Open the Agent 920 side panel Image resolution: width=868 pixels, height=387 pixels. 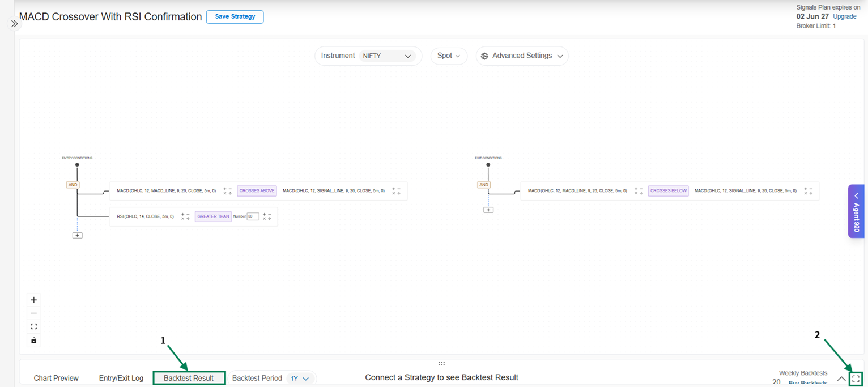(x=856, y=211)
